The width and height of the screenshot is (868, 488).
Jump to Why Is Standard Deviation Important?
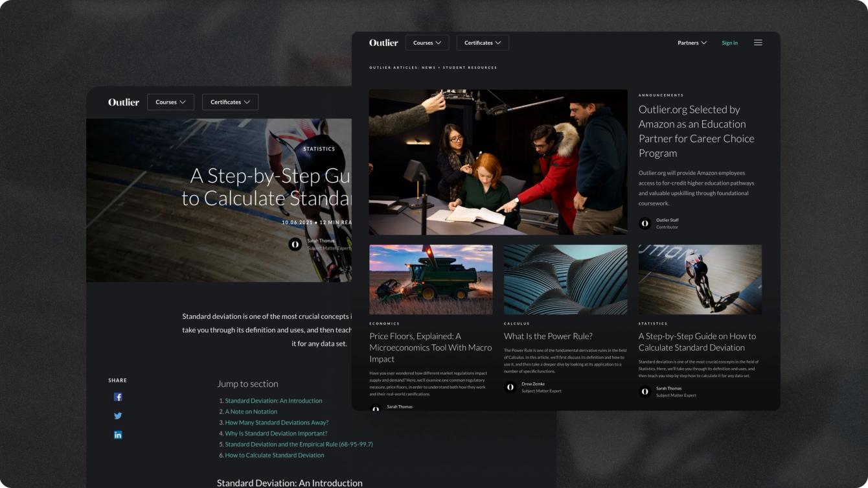[276, 434]
